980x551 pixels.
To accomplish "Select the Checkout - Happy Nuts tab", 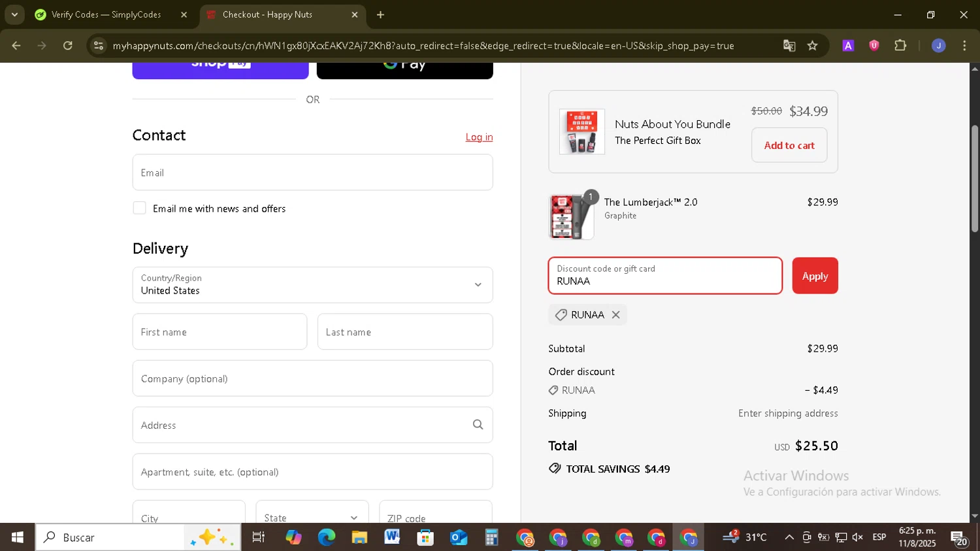I will [282, 14].
